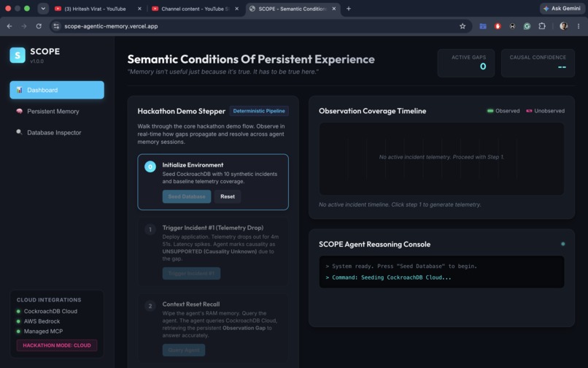Open Database Inspector page
The image size is (588, 368).
coord(57,133)
